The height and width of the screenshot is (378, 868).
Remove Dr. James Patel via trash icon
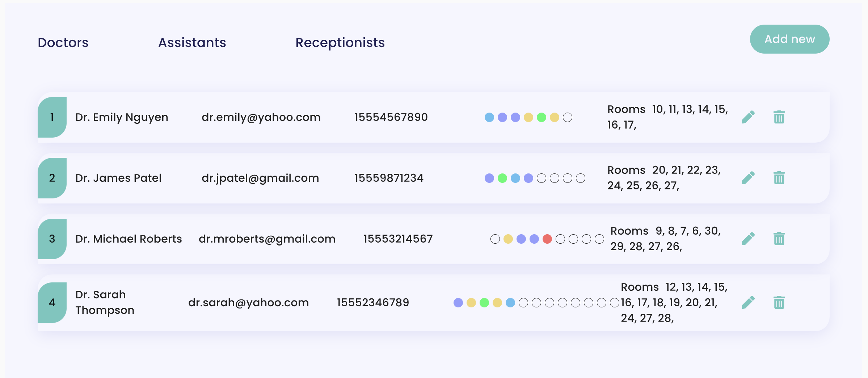(x=779, y=178)
